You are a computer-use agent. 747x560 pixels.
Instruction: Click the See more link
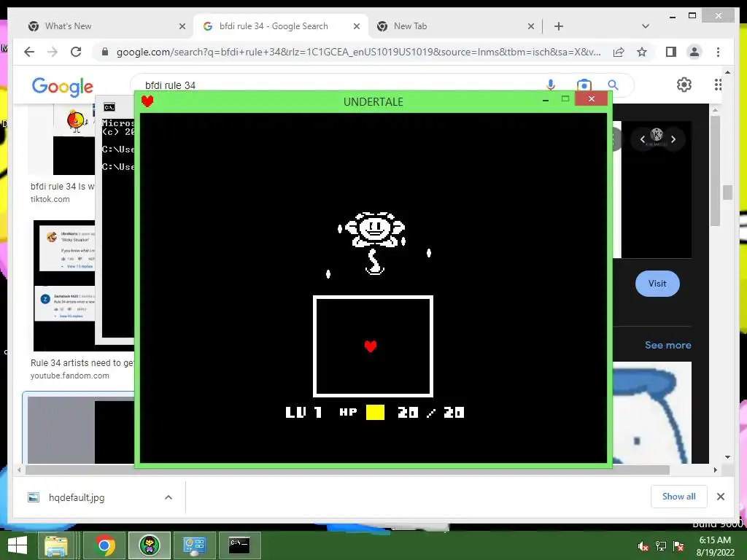[x=668, y=345]
